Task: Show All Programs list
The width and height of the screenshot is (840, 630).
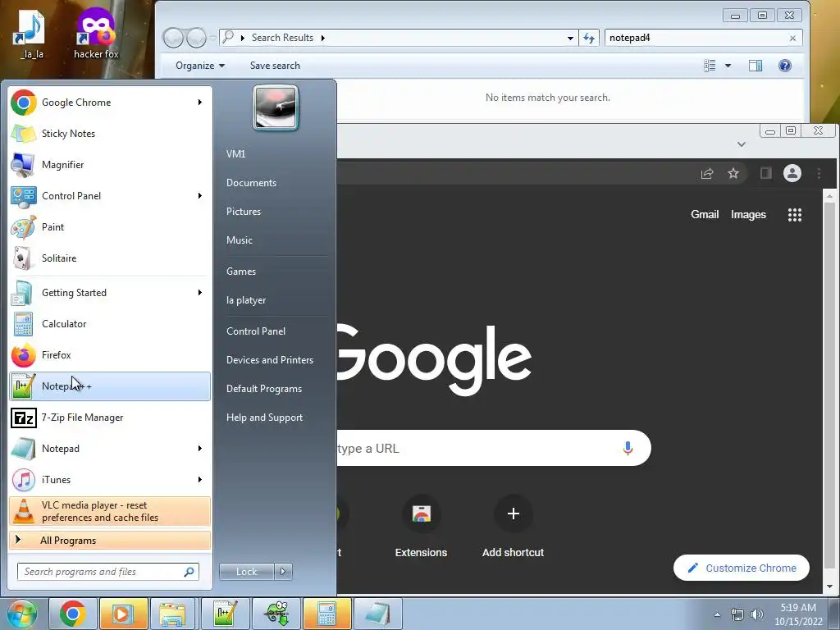Action: click(110, 541)
